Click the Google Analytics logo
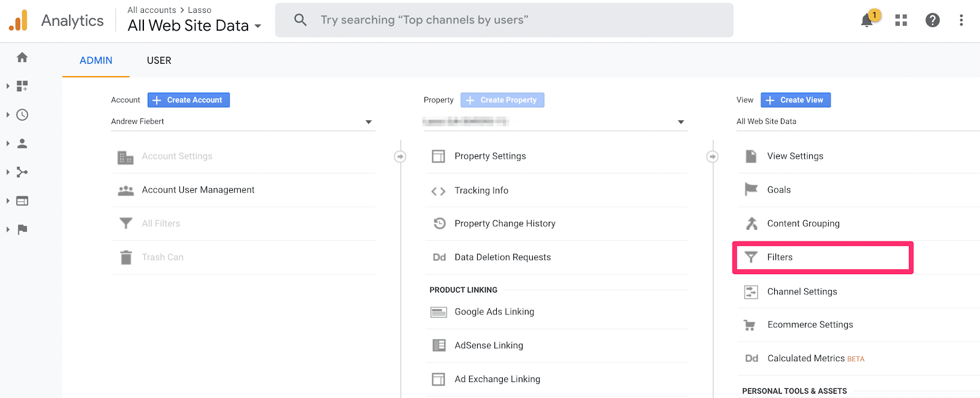This screenshot has width=980, height=398. coord(18,20)
